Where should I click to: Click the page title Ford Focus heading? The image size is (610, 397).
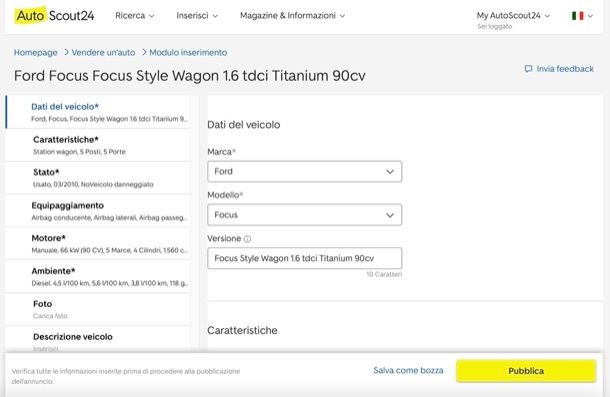point(189,76)
